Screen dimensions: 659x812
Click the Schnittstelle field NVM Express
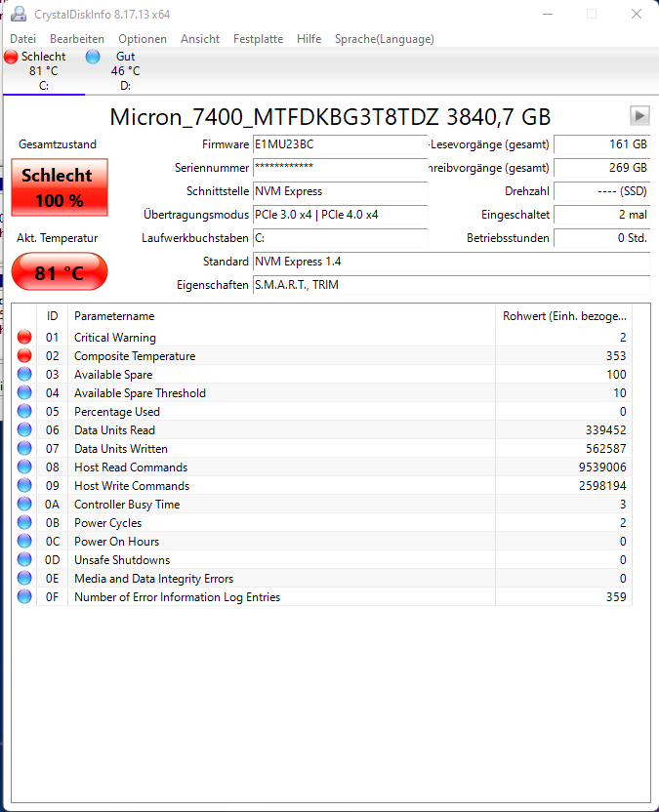341,191
